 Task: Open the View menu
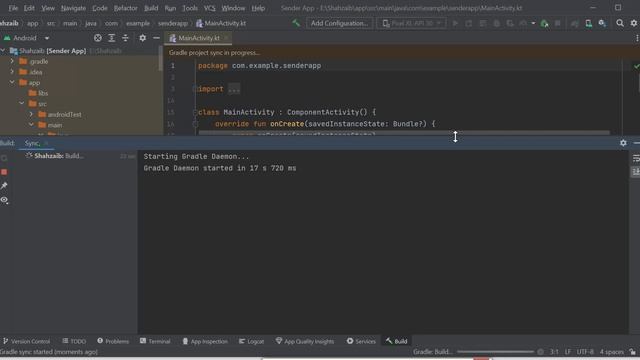click(x=48, y=8)
